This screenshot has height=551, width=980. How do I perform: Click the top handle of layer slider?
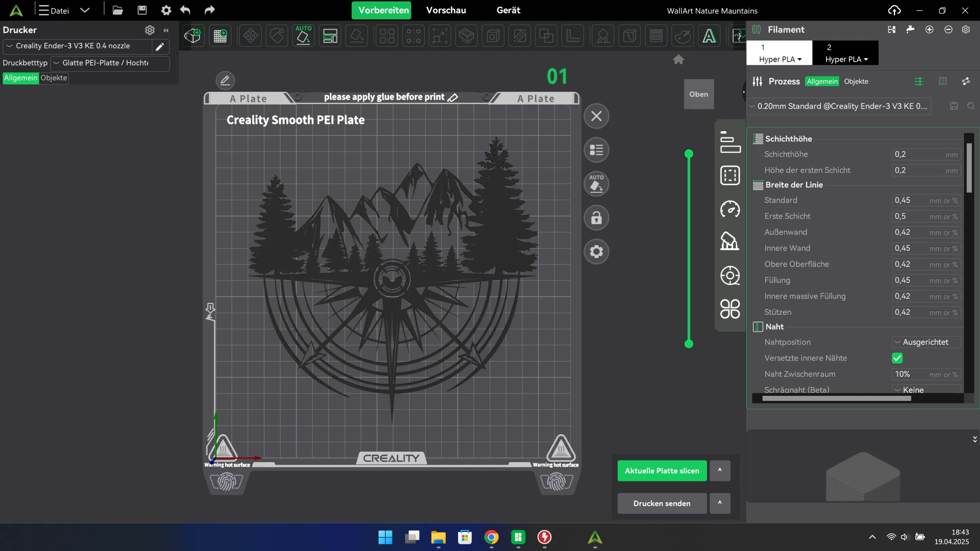pos(689,154)
